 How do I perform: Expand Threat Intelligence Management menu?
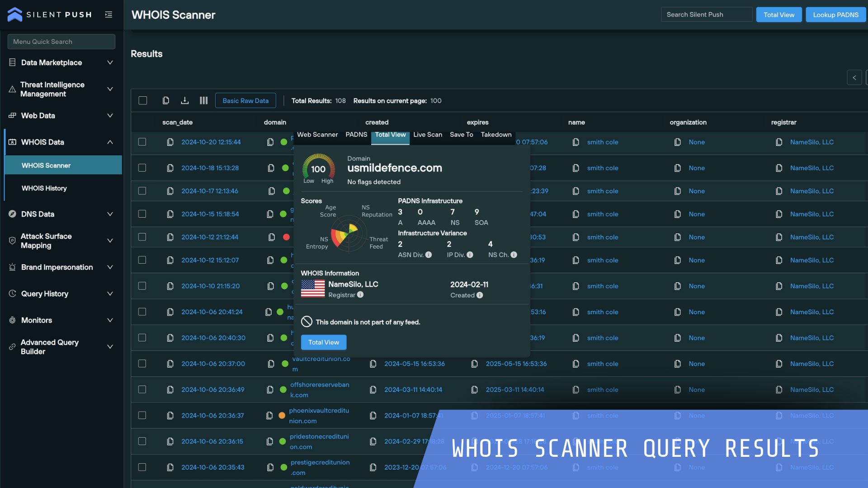(x=110, y=89)
